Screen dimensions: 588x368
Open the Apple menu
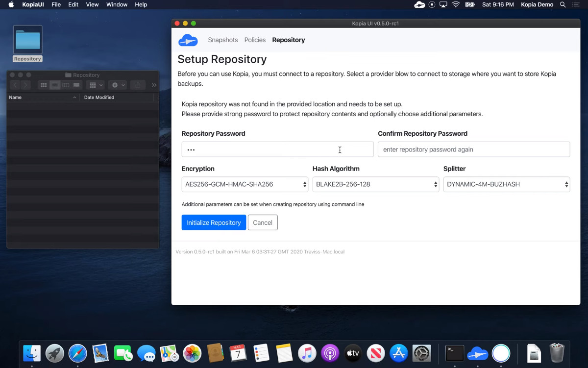click(11, 4)
